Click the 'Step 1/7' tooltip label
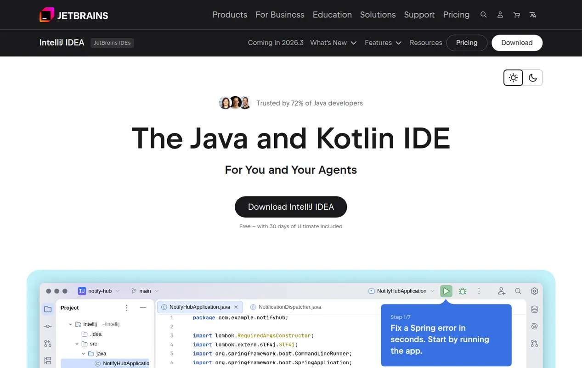588x368 pixels. pos(401,317)
